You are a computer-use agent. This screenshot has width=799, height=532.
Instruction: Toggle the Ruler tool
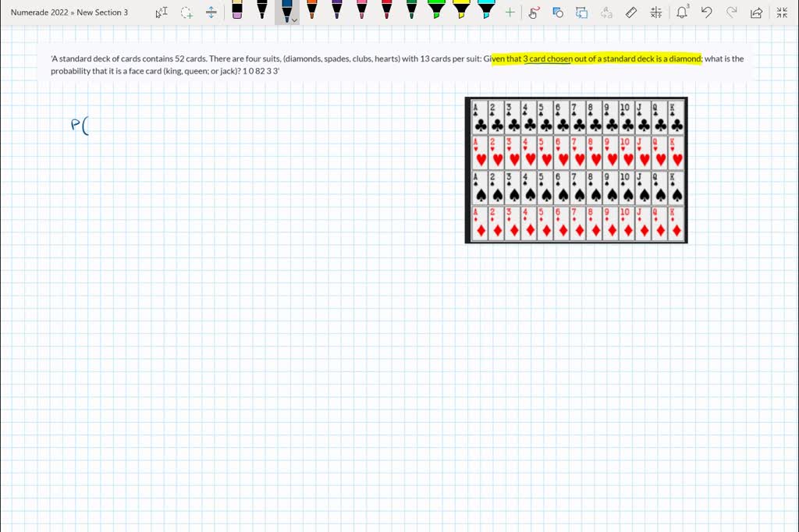[x=631, y=12]
